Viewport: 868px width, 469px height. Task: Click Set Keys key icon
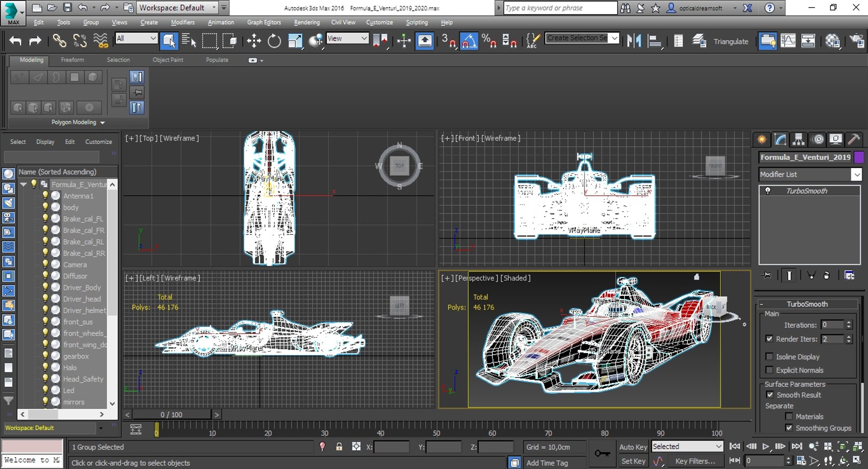tap(602, 453)
